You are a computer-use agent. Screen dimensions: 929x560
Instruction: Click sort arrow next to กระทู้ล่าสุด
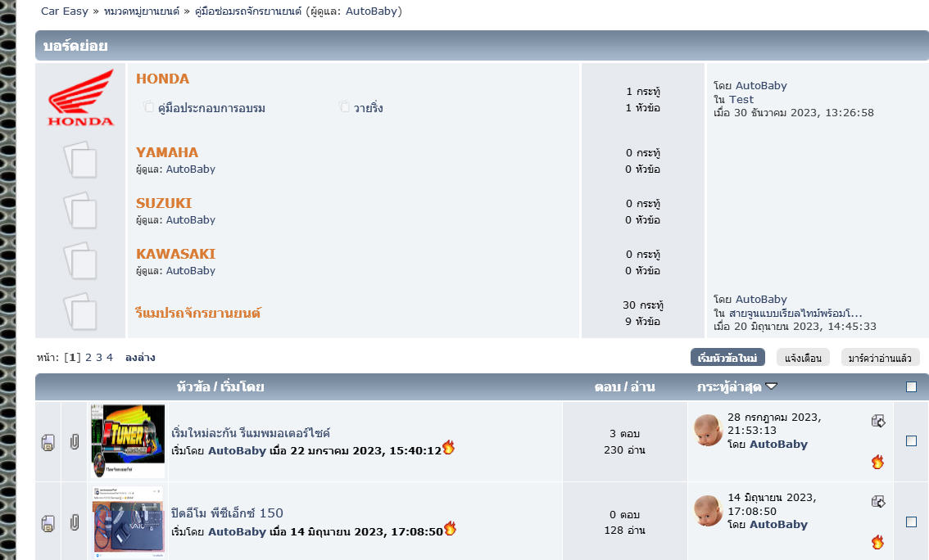pos(771,386)
